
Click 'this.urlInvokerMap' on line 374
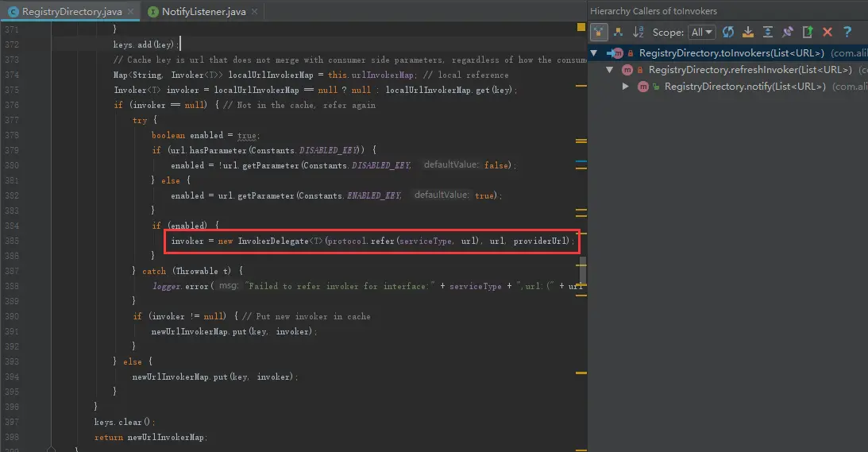click(x=370, y=75)
